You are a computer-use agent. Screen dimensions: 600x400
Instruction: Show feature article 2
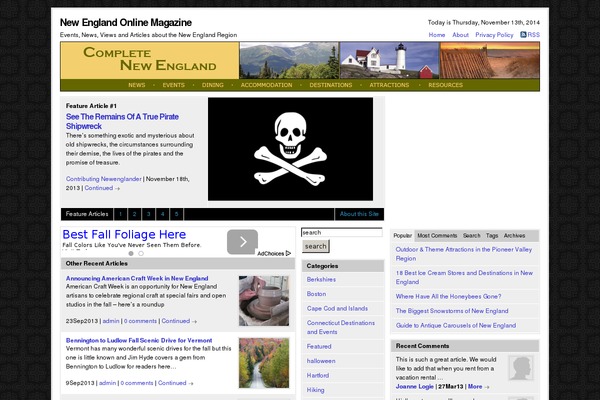pos(134,214)
